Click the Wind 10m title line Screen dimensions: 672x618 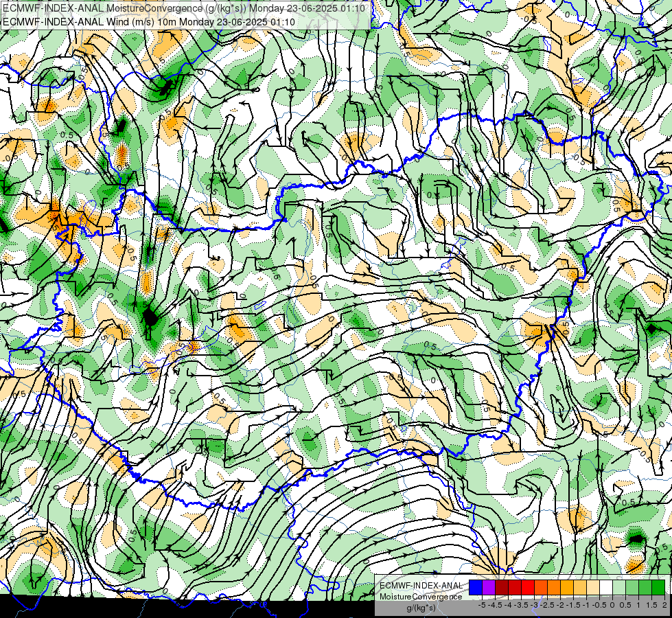[149, 22]
